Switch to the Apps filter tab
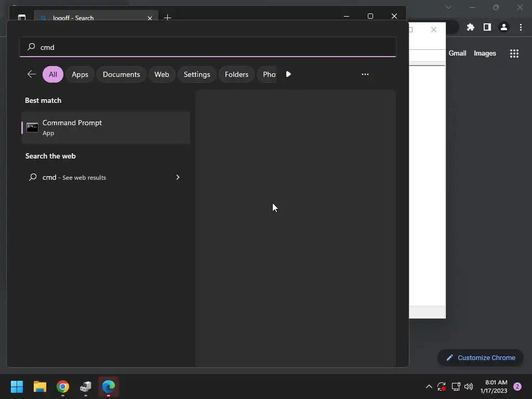 pos(79,74)
